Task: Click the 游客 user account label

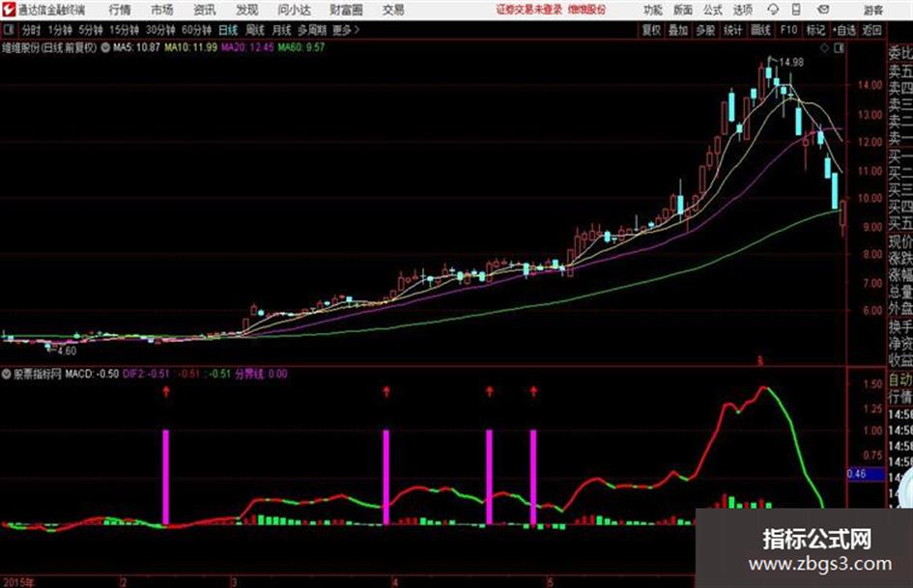Action: tap(872, 10)
